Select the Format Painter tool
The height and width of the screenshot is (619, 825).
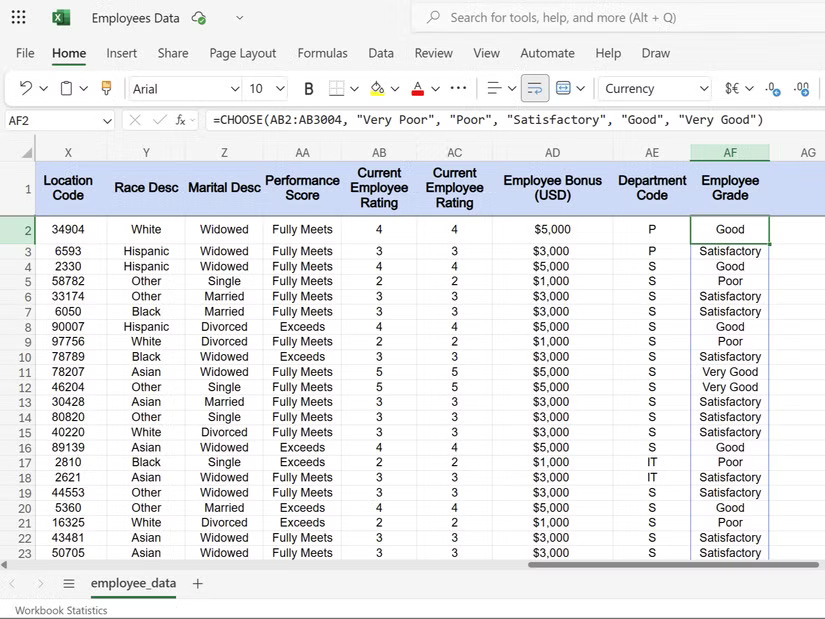pyautogui.click(x=106, y=89)
